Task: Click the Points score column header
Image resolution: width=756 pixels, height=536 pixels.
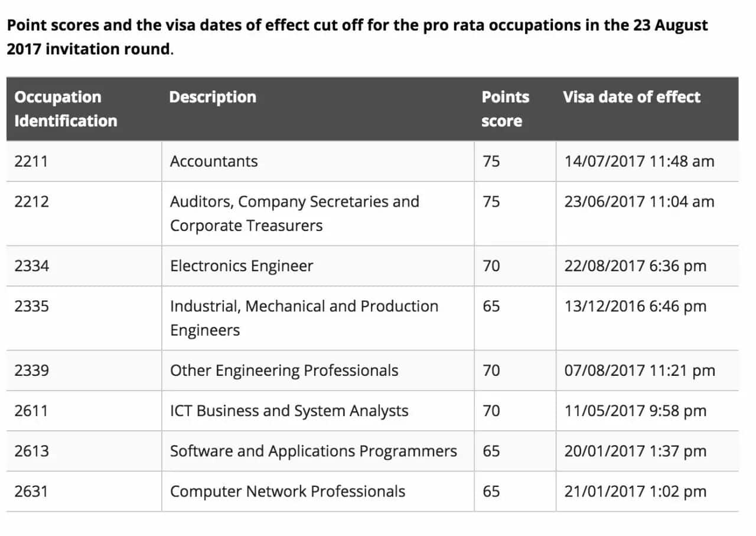Action: (x=515, y=109)
